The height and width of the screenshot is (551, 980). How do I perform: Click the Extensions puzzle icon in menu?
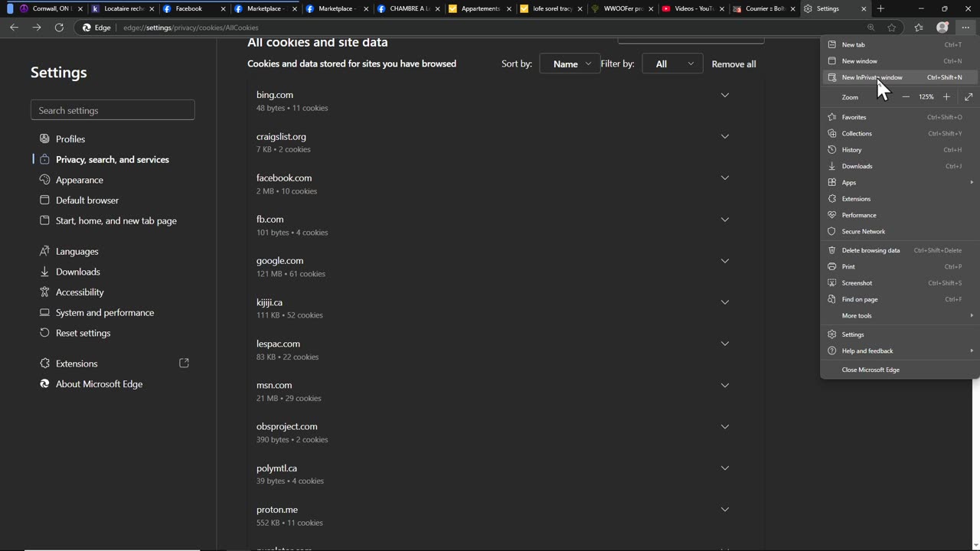(x=832, y=199)
